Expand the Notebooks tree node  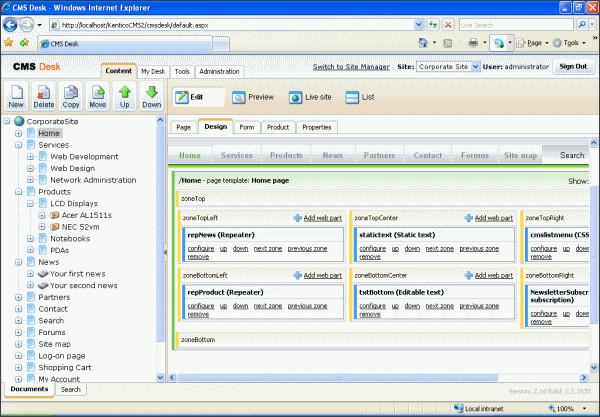click(x=30, y=239)
